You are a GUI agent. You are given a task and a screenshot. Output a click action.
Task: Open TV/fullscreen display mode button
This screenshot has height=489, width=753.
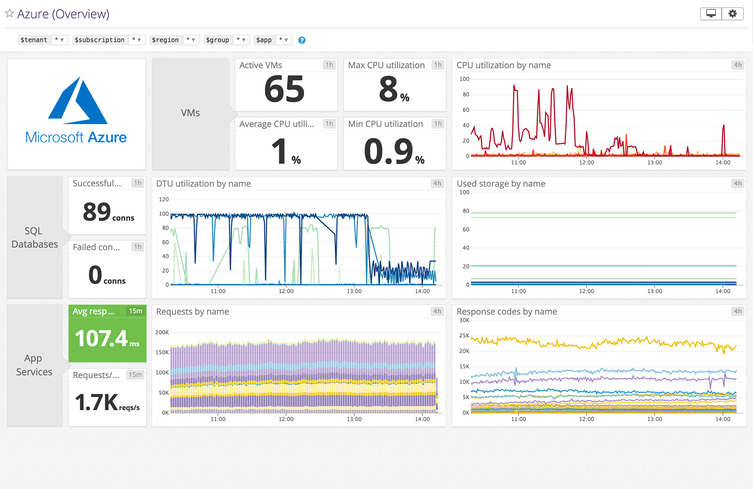(711, 13)
